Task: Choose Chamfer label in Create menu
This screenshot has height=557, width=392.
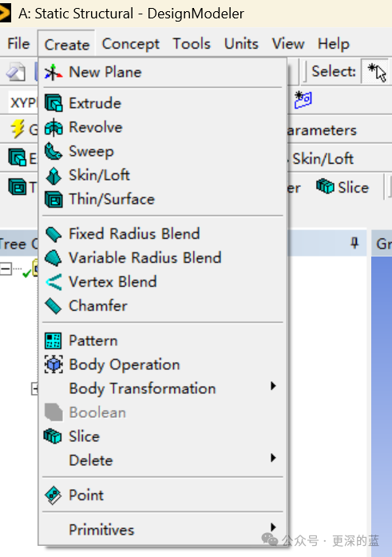Action: pyautogui.click(x=98, y=305)
